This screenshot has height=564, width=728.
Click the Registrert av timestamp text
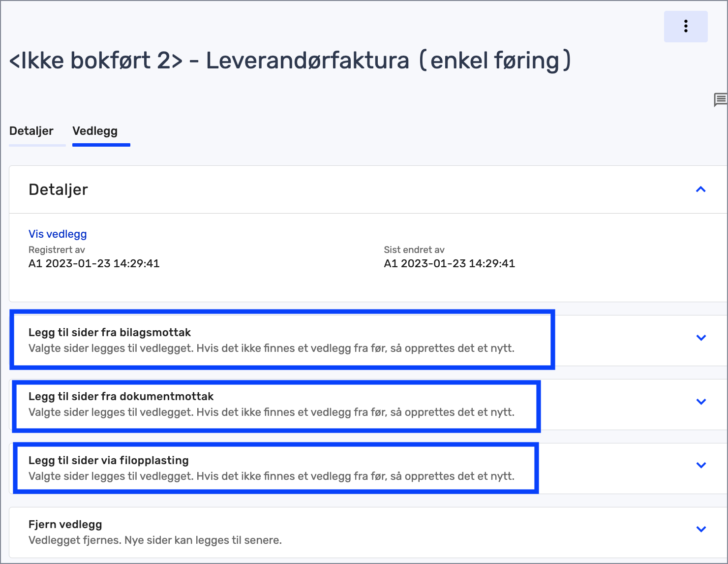[x=94, y=263]
